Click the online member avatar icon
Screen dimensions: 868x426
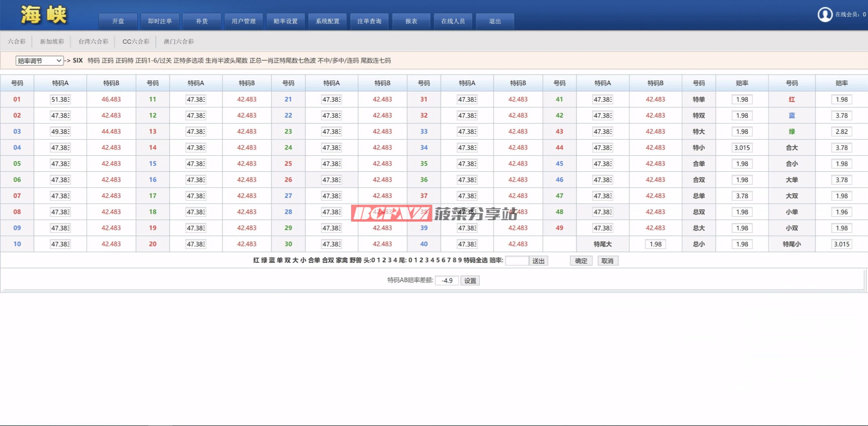(825, 15)
